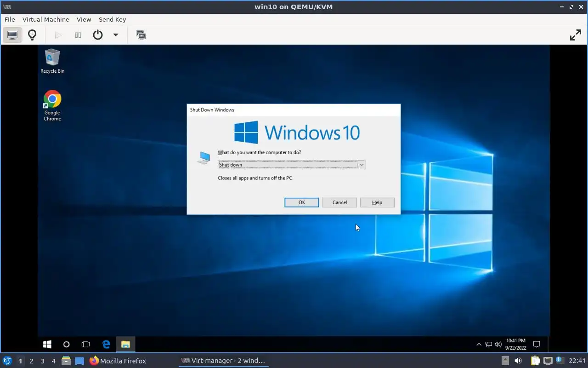Switch the VM viewer to fullscreen
This screenshot has width=588, height=368.
tap(576, 35)
